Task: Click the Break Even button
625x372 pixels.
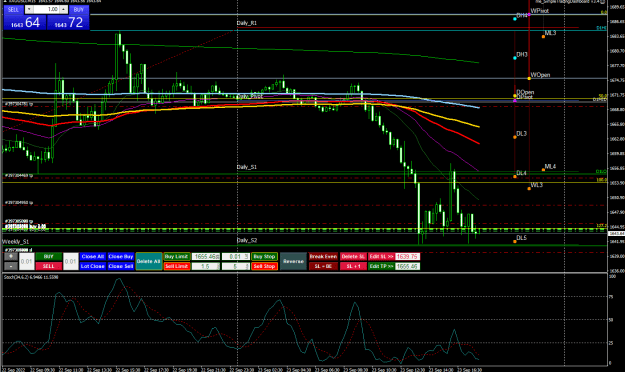Action: pos(323,256)
